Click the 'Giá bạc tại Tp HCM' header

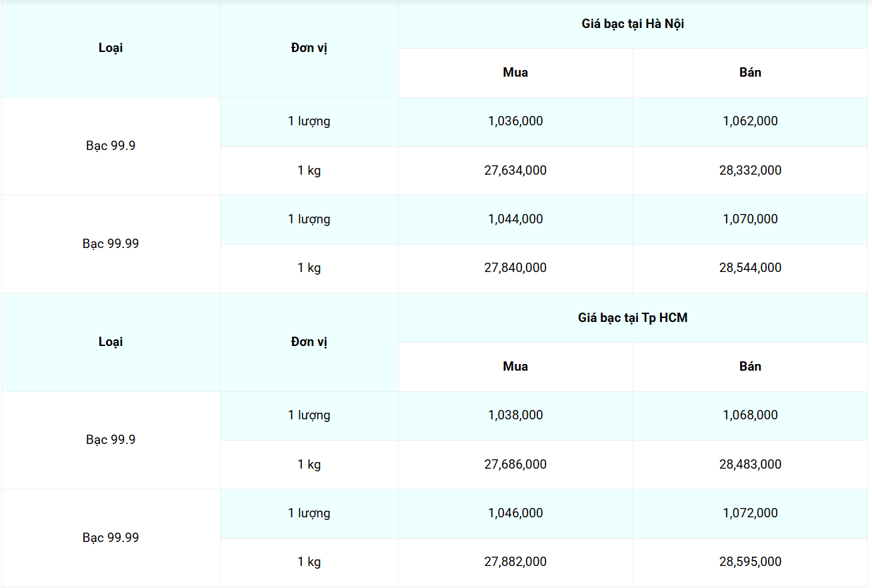tap(633, 318)
